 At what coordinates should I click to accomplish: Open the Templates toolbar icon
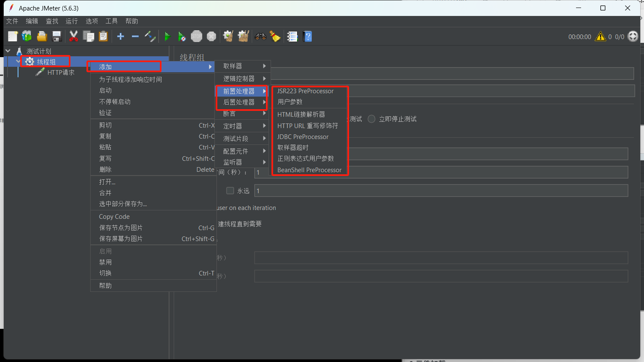[27, 37]
